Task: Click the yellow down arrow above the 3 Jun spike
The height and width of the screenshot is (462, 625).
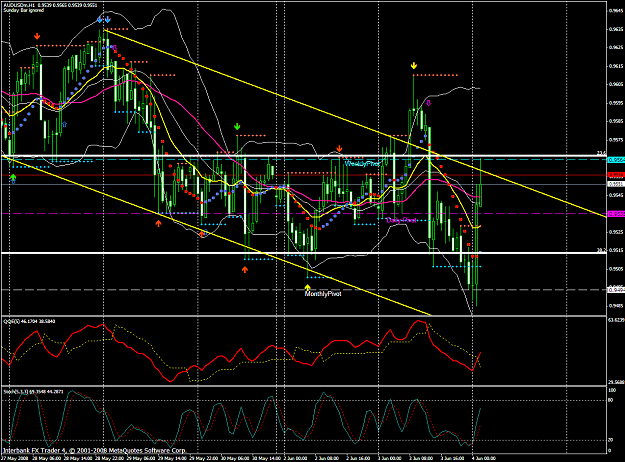Action: (414, 65)
